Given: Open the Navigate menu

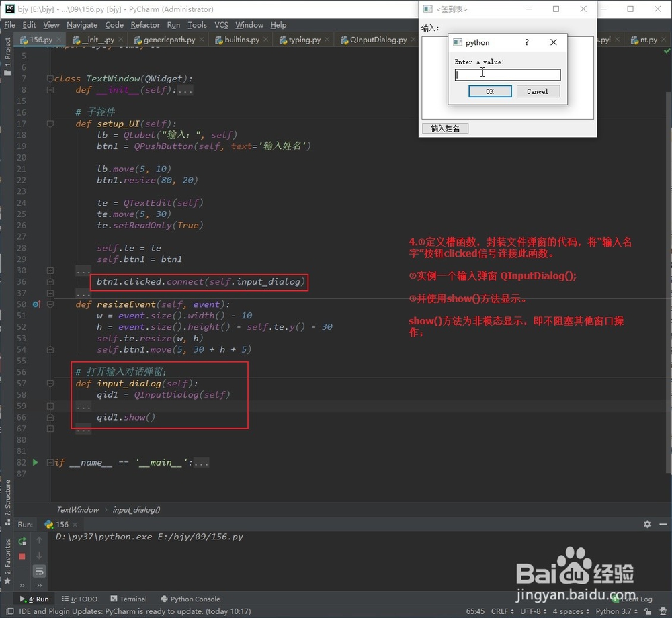Looking at the screenshot, I should (x=82, y=25).
